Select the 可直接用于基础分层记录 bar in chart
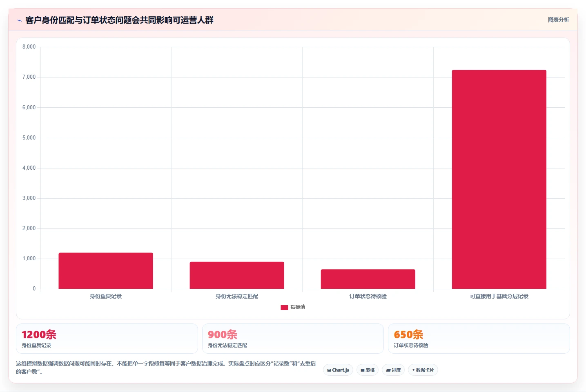 (x=499, y=179)
